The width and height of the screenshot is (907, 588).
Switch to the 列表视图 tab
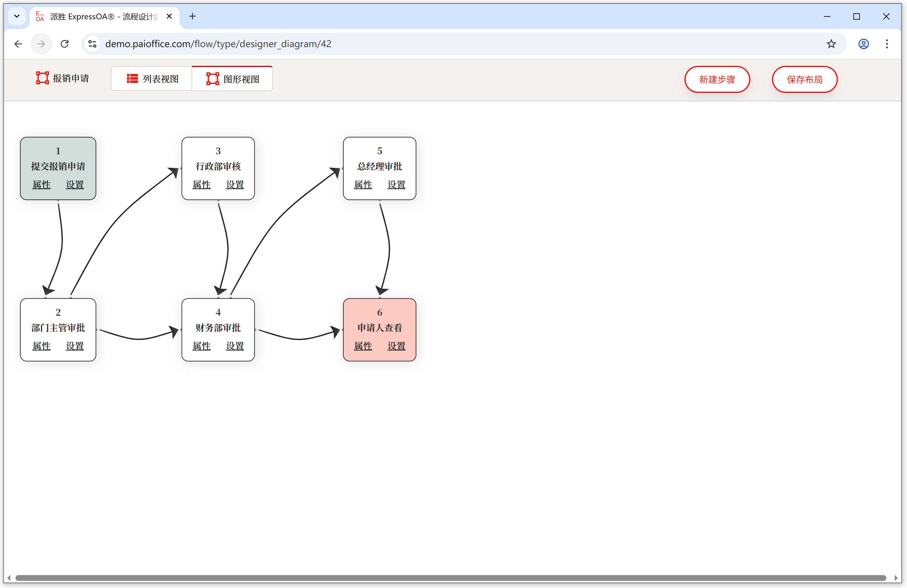pos(152,79)
